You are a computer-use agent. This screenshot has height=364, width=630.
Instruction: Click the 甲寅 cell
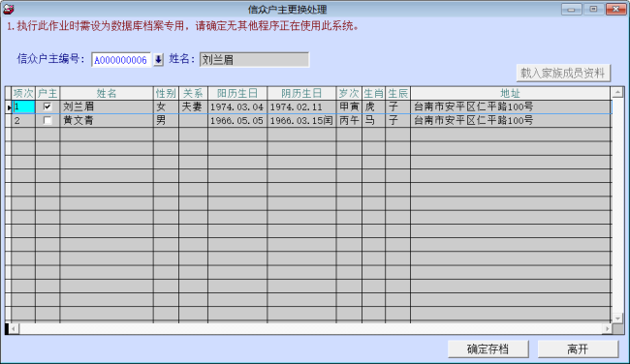(x=349, y=106)
